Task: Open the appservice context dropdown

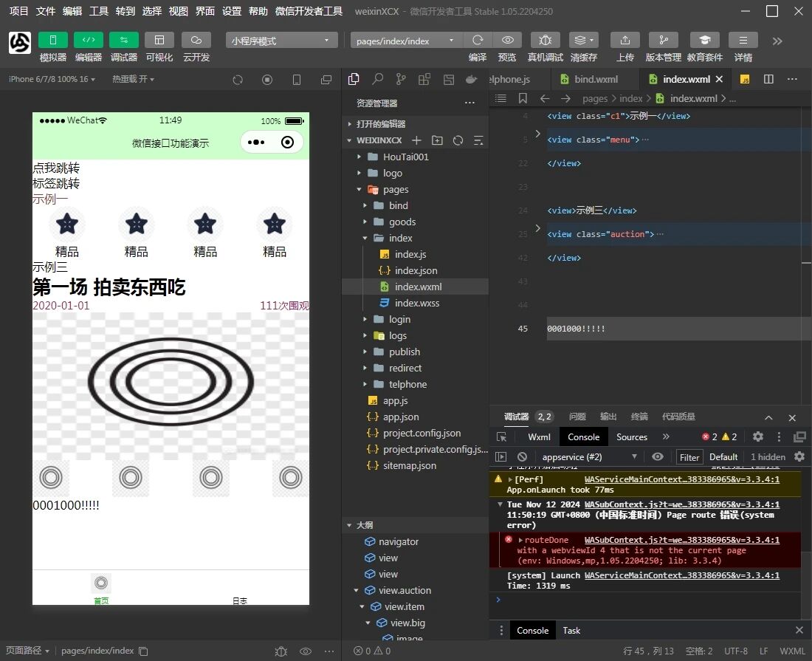Action: pos(589,457)
